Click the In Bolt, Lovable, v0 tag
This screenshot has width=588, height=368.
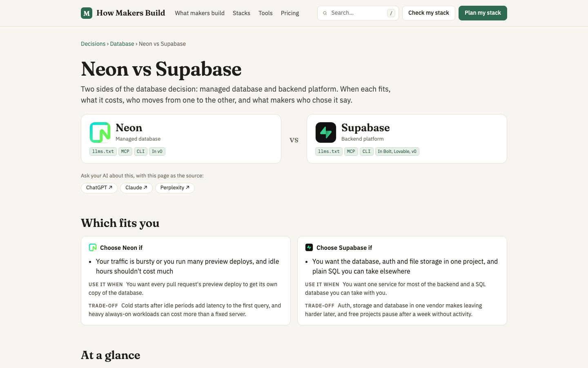pos(397,151)
